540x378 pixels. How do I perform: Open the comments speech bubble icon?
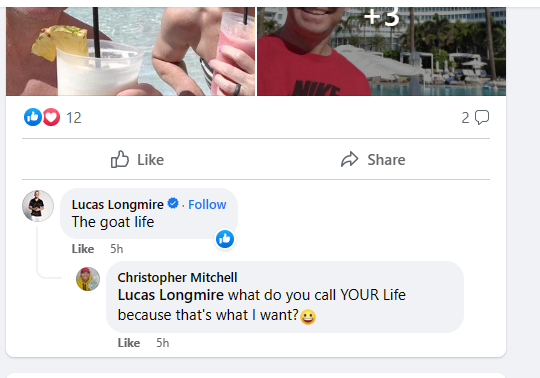point(482,117)
